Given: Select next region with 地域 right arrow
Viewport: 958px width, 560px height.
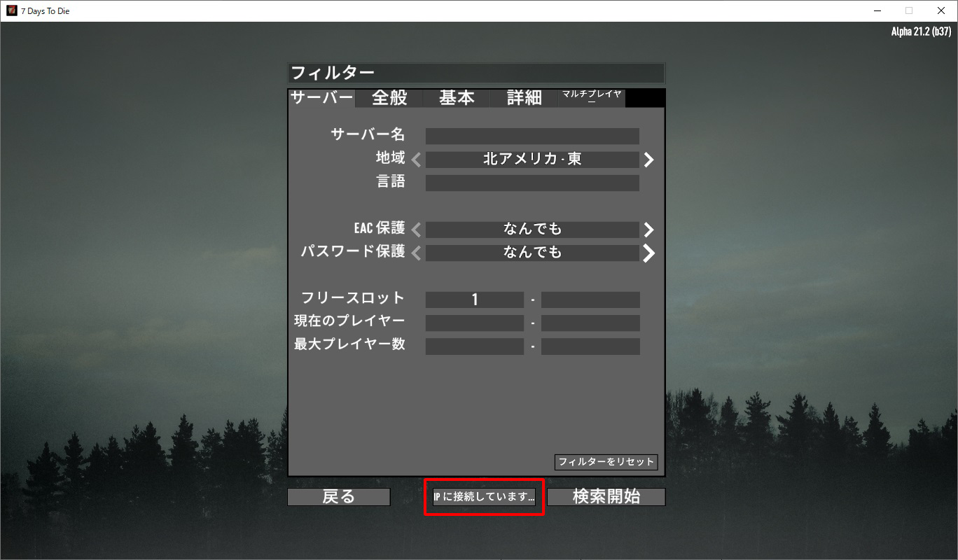Looking at the screenshot, I should point(649,160).
